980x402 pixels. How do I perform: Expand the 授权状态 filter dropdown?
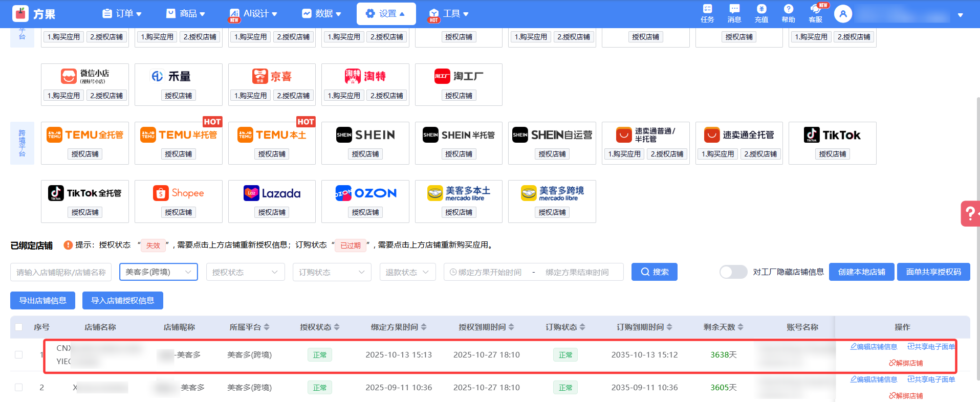click(245, 272)
